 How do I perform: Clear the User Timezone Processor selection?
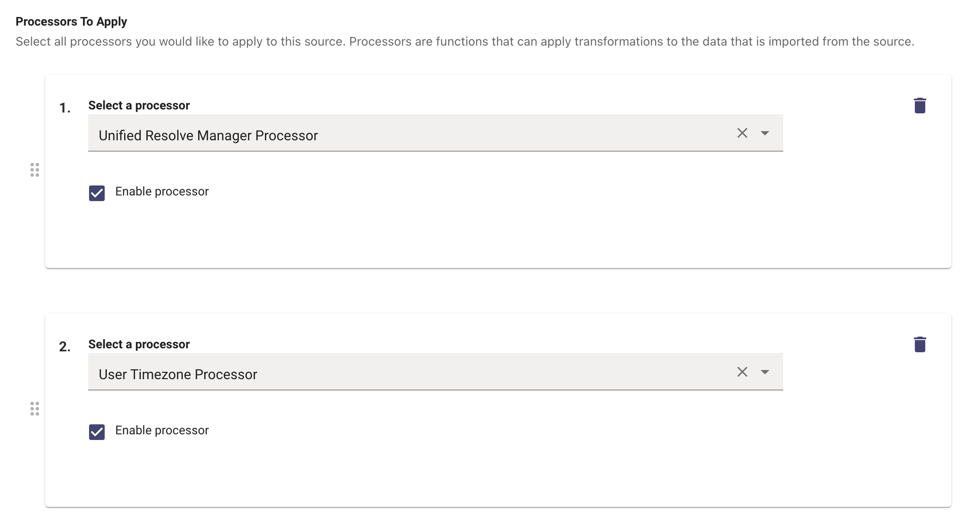pyautogui.click(x=742, y=372)
